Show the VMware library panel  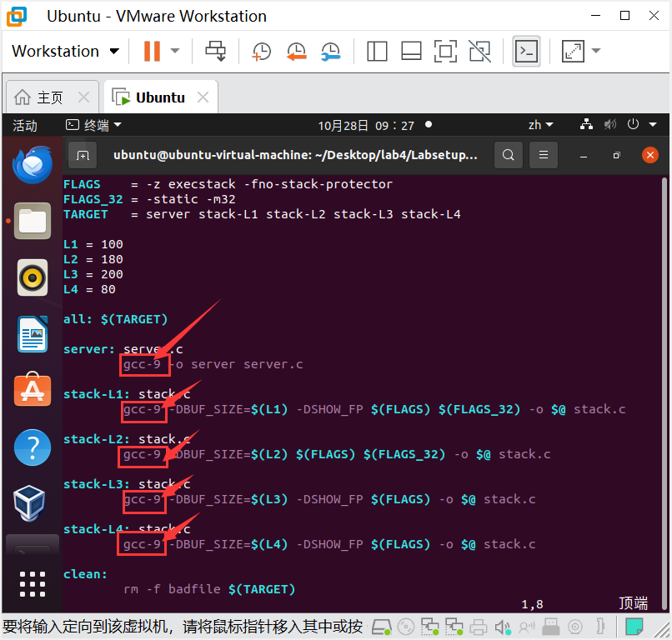pyautogui.click(x=377, y=51)
